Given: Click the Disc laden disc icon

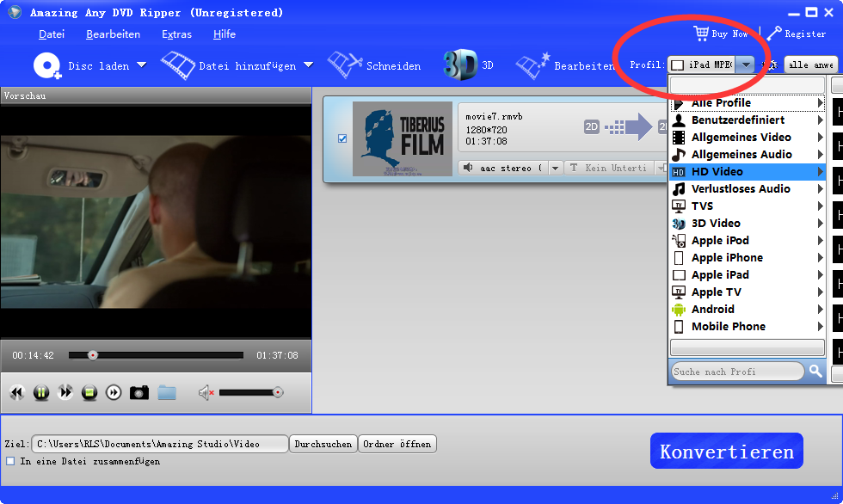Looking at the screenshot, I should tap(46, 65).
